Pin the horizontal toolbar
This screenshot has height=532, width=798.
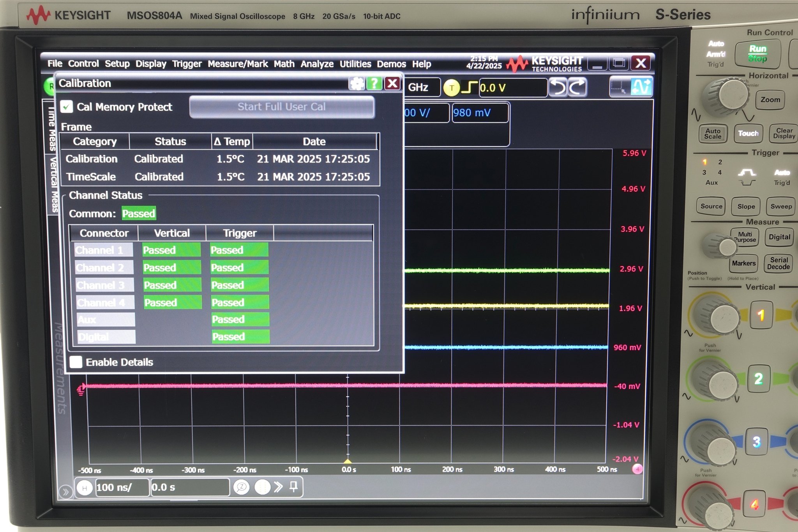(x=294, y=486)
